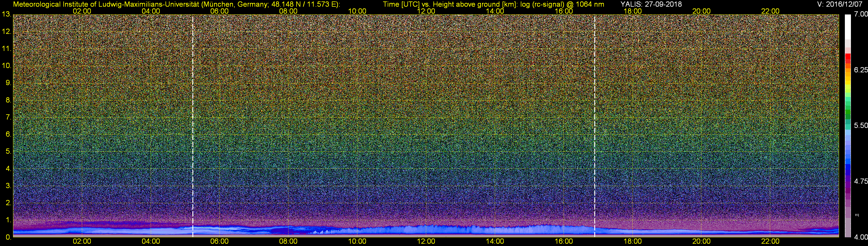Click the 3. height axis label
This screenshot has height=246, width=868.
tap(8, 186)
